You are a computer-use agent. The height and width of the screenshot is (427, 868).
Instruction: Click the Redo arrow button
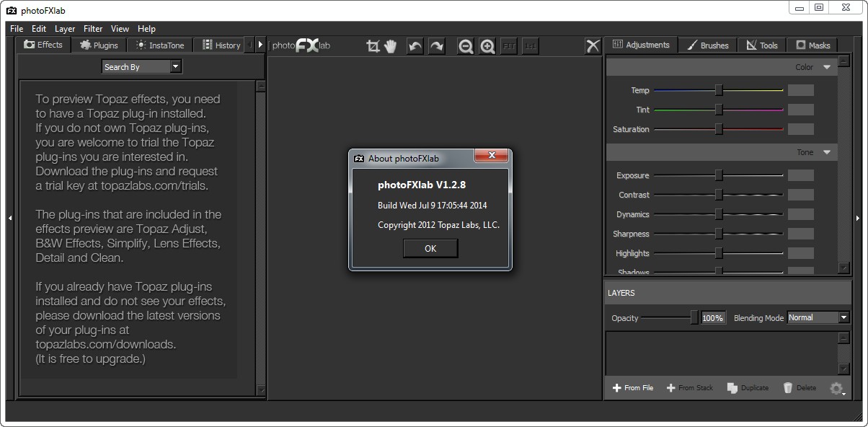(437, 46)
